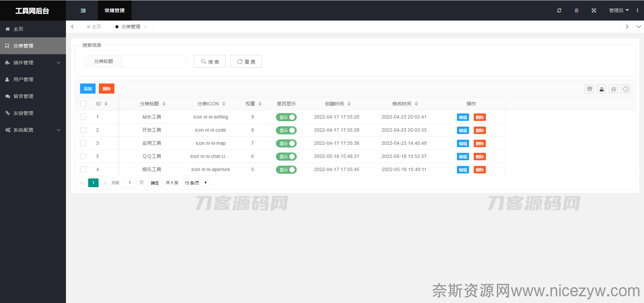Click the refresh icon in the top bar
Viewport: 644px width, 303px height.
[559, 10]
